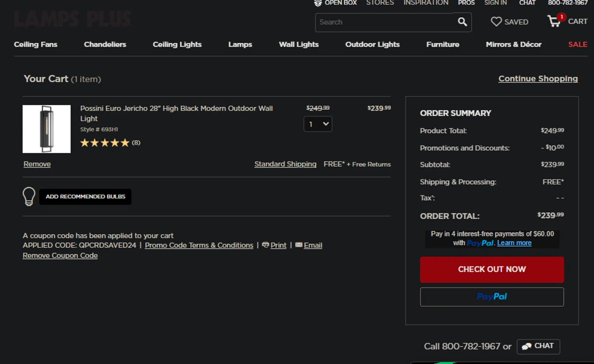The height and width of the screenshot is (364, 594).
Task: Click the PayPal checkout button
Action: 492,297
